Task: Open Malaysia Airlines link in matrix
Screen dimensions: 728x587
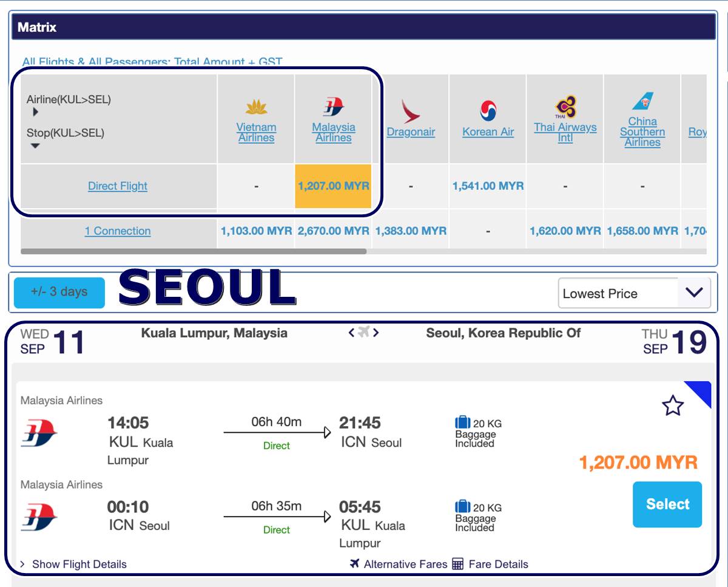Action: 333,132
